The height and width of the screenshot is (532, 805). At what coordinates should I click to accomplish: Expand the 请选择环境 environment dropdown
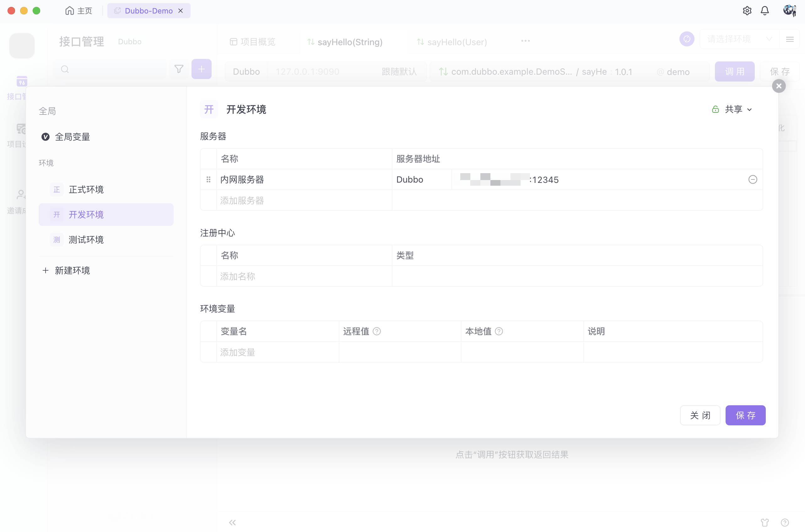tap(739, 39)
